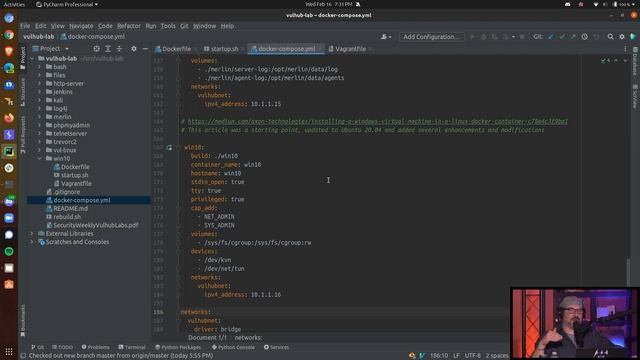The width and height of the screenshot is (640, 360).
Task: Open the Problems tool window
Action: pyautogui.click(x=96, y=347)
